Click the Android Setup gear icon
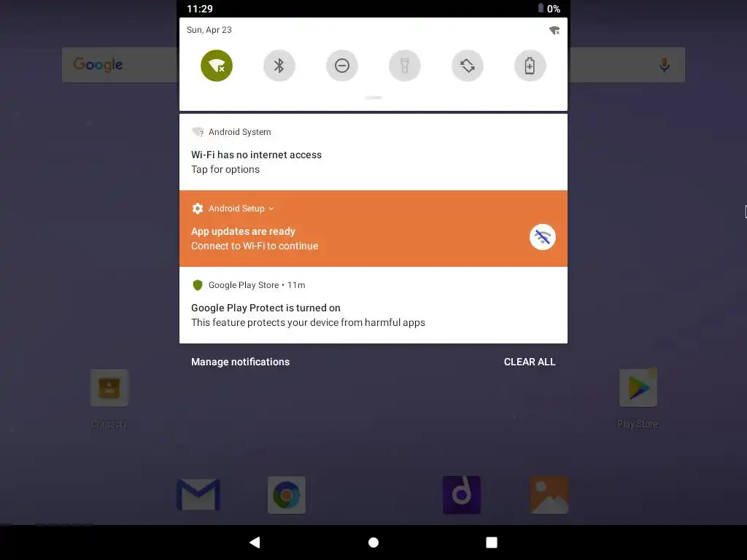This screenshot has width=747, height=560. coord(198,209)
